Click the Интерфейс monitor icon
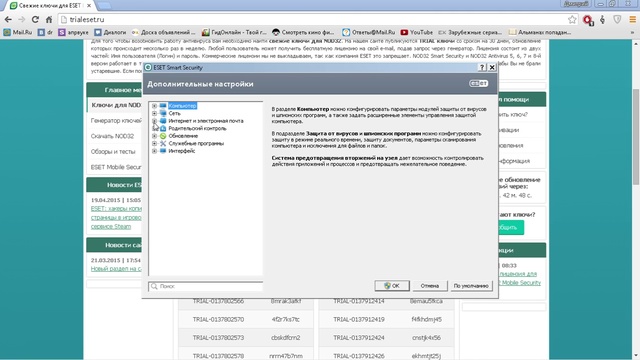Image resolution: width=640 pixels, height=360 pixels. click(163, 151)
